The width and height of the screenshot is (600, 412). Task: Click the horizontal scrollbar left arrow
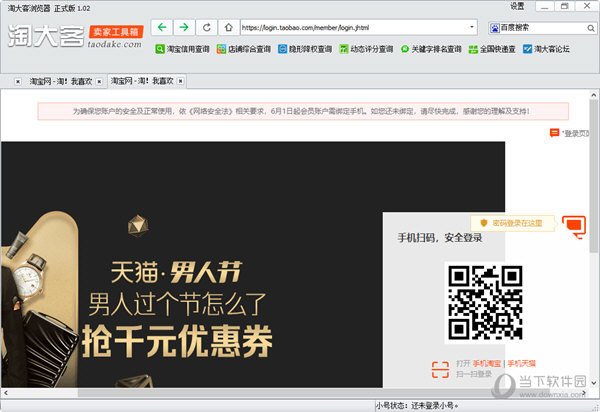tap(5, 393)
